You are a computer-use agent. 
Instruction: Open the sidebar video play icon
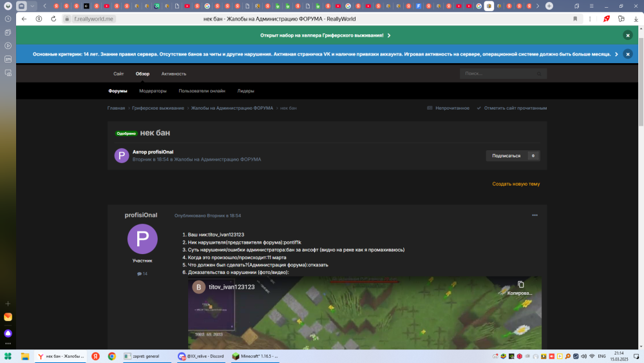[x=8, y=46]
